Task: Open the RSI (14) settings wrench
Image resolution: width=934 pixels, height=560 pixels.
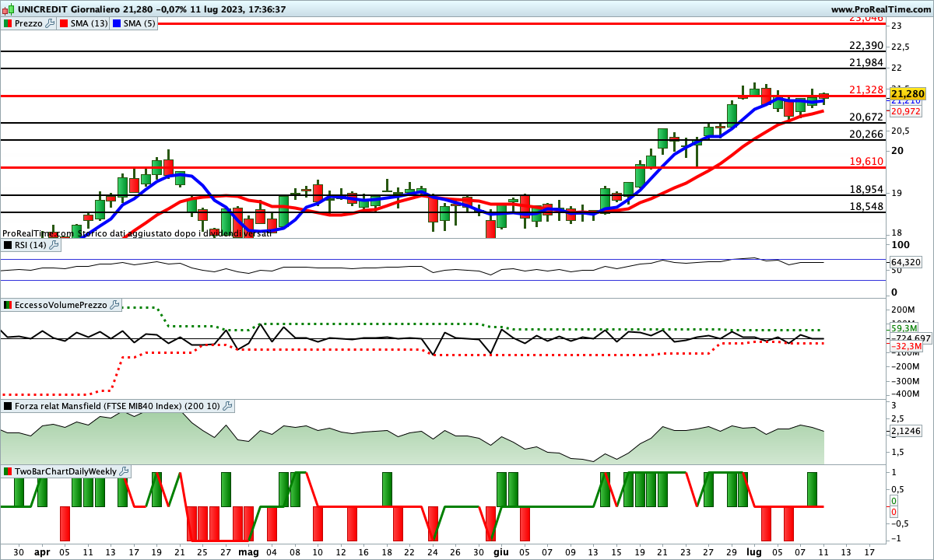Action: [54, 245]
